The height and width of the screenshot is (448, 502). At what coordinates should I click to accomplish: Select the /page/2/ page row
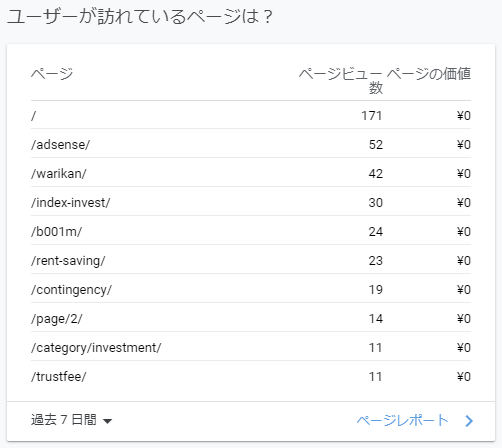(251, 318)
